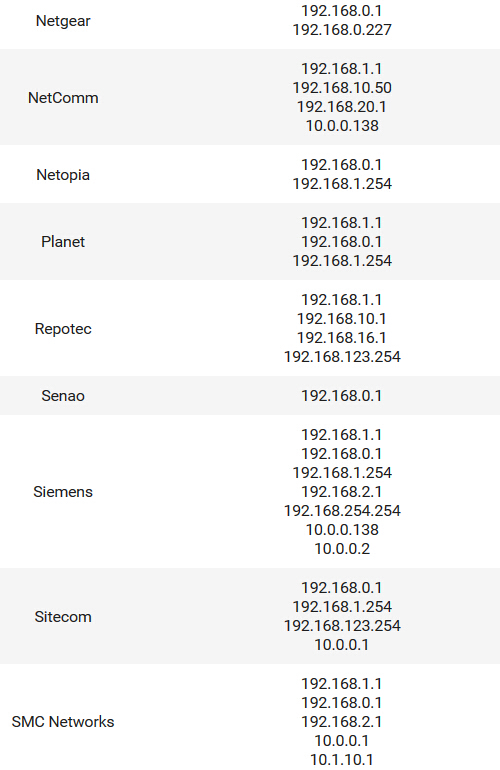Click the Siemens brand label
The image size is (500, 770).
click(x=63, y=492)
